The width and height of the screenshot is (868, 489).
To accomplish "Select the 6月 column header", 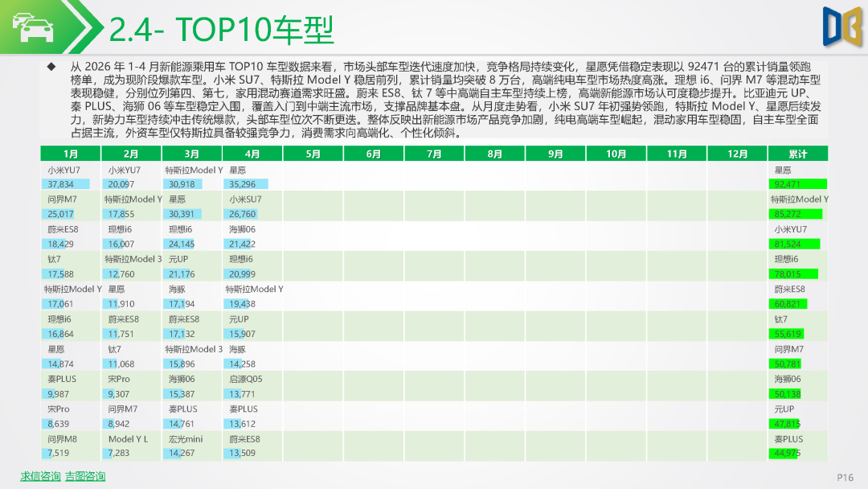I will coord(374,154).
